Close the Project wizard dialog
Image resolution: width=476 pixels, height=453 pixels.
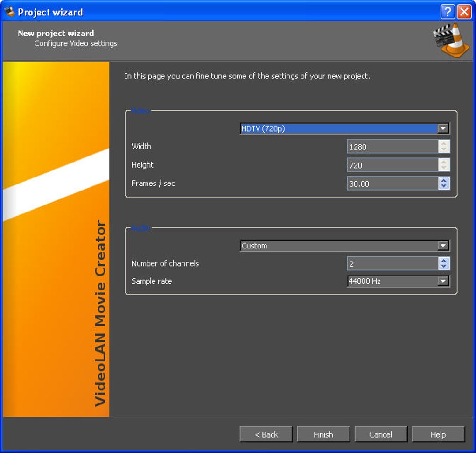click(464, 12)
